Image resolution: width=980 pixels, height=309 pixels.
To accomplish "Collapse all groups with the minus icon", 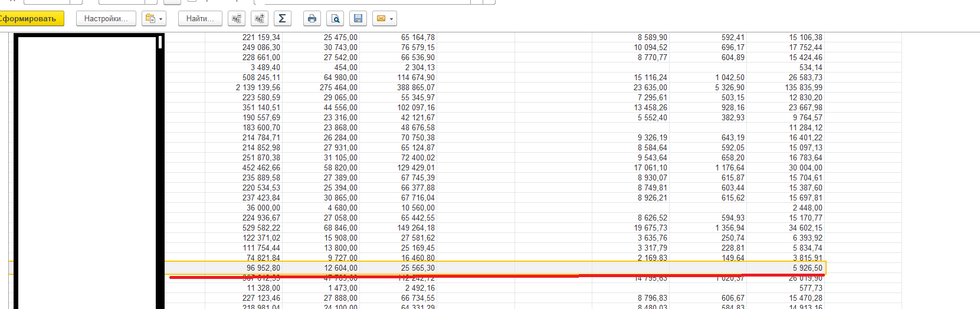I will [x=237, y=19].
